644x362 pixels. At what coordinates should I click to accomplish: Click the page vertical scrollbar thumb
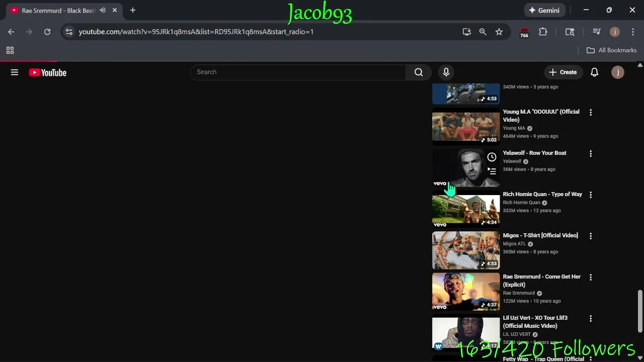tap(640, 311)
